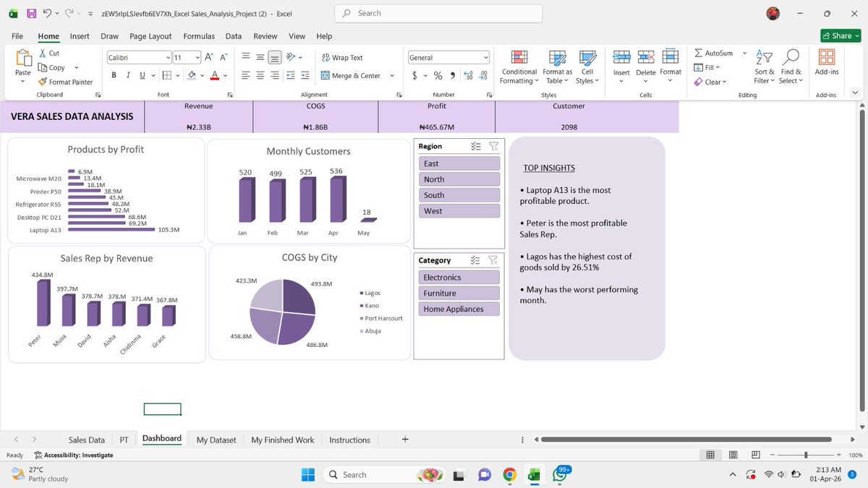The width and height of the screenshot is (868, 488).
Task: Click the Undo arrow in title bar
Action: pos(47,14)
